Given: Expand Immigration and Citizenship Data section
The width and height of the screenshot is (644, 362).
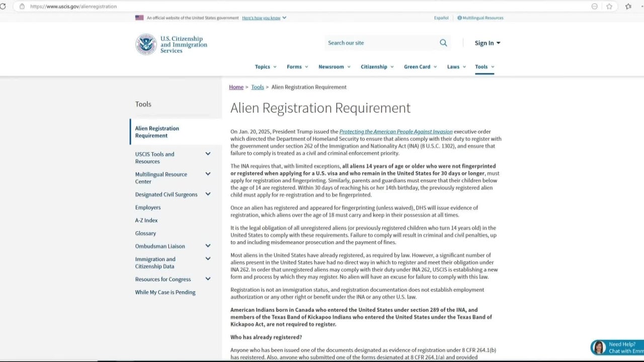Looking at the screenshot, I should click(208, 259).
